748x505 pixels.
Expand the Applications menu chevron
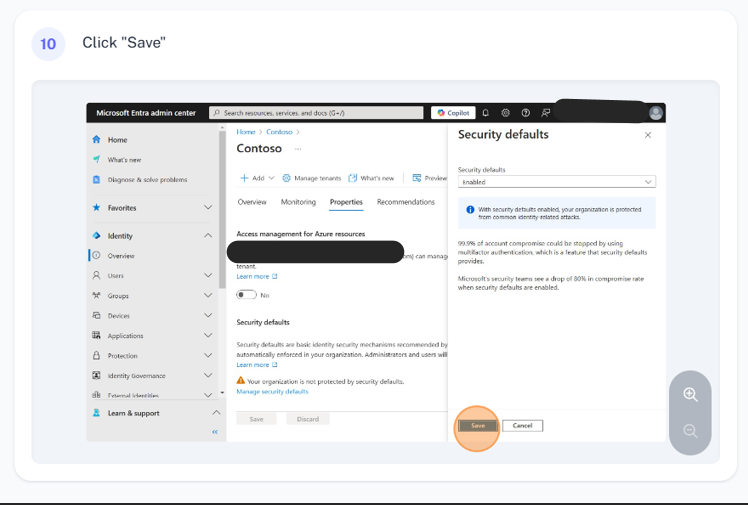208,335
